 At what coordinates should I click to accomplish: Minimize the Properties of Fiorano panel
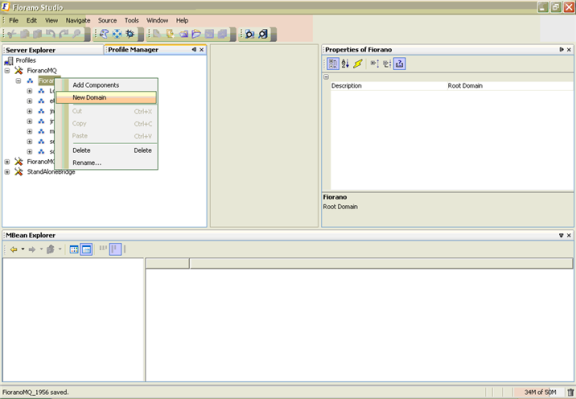(561, 49)
